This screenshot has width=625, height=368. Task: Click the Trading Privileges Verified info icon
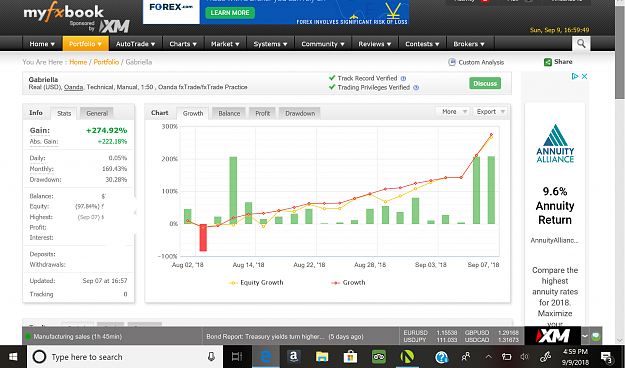(416, 88)
